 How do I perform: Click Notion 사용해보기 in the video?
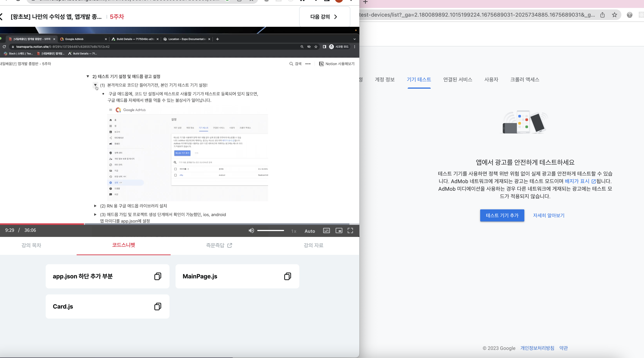coord(337,64)
